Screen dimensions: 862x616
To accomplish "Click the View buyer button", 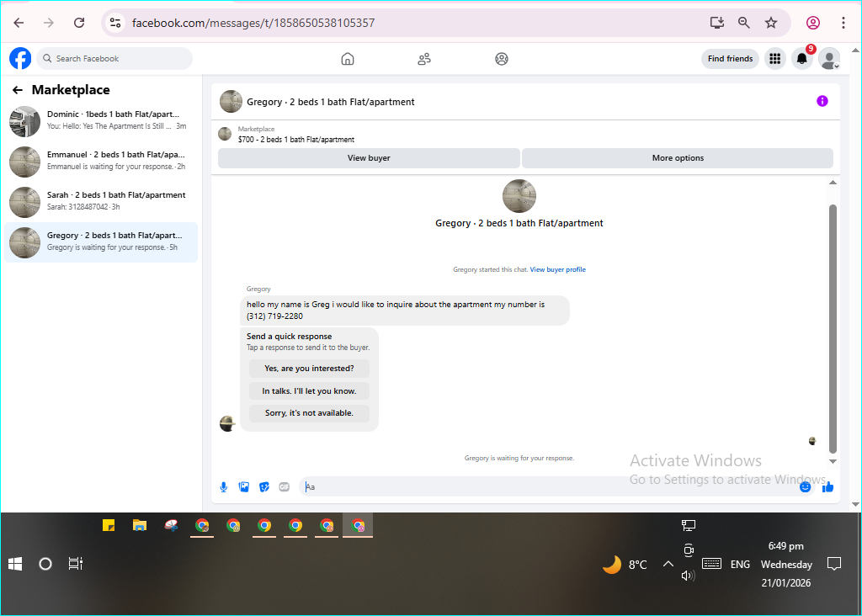I will coord(369,157).
